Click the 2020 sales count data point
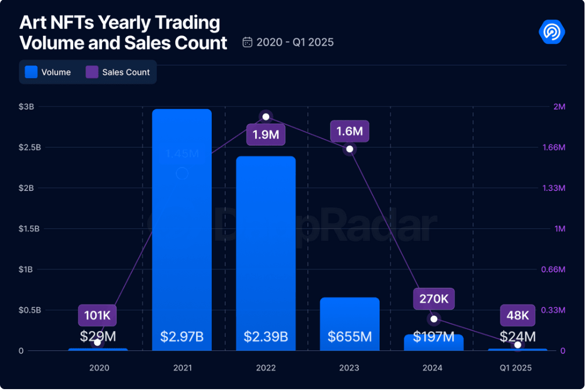Viewport: 588px width, 392px height. pos(97,343)
